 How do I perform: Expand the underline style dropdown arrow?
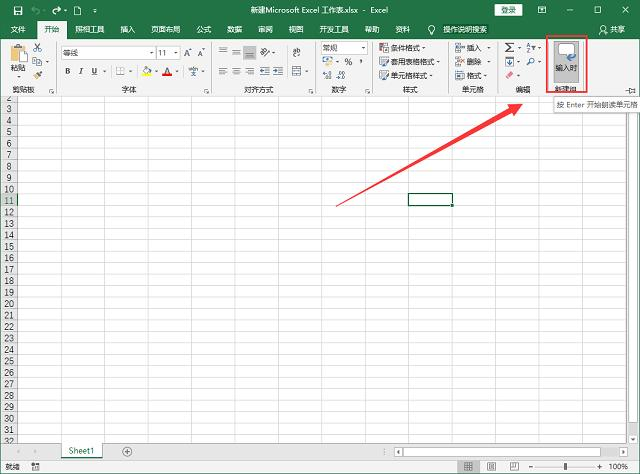(x=104, y=71)
